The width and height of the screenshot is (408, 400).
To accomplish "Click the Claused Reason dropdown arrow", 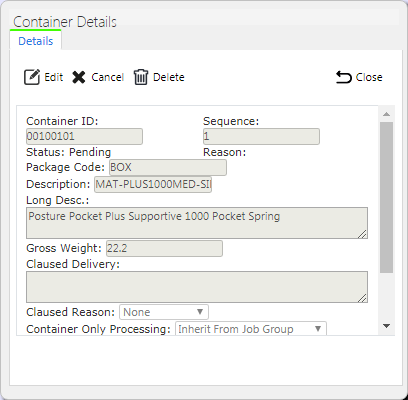I will pyautogui.click(x=200, y=312).
